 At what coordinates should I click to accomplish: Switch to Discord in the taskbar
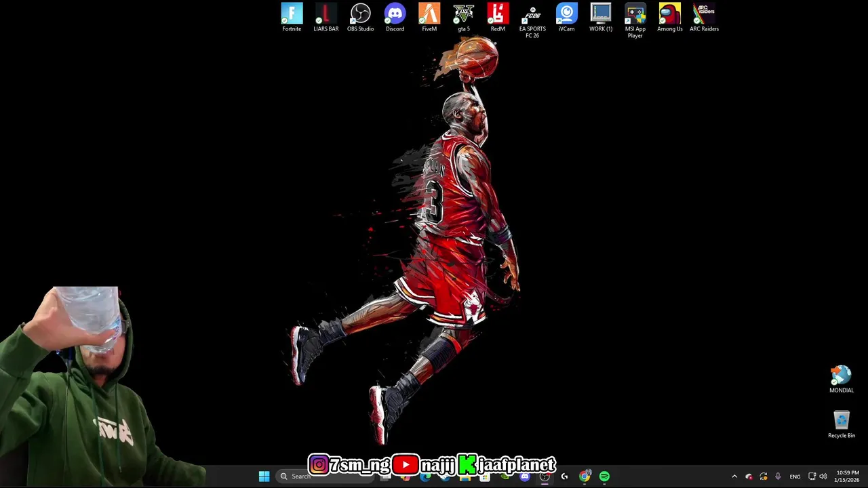coord(524,476)
